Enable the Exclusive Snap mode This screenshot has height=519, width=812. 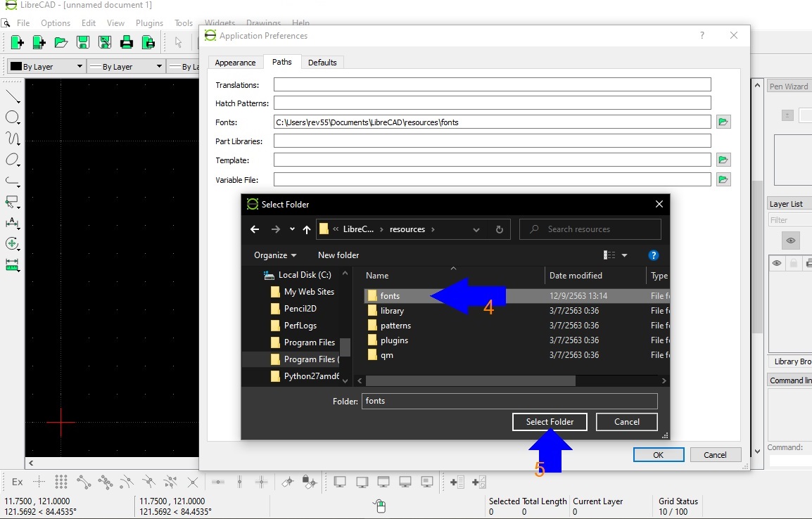[17, 482]
